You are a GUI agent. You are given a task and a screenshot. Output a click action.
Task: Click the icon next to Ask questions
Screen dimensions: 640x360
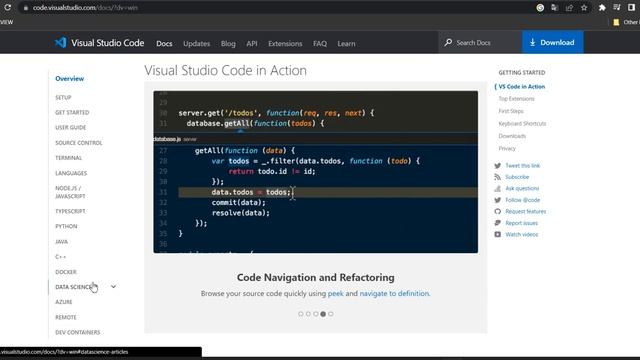point(498,189)
